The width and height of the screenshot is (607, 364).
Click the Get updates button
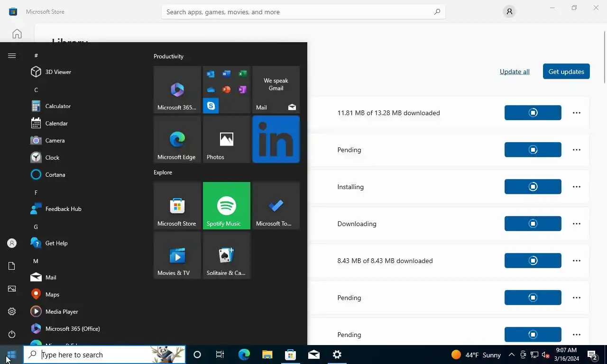[566, 72]
